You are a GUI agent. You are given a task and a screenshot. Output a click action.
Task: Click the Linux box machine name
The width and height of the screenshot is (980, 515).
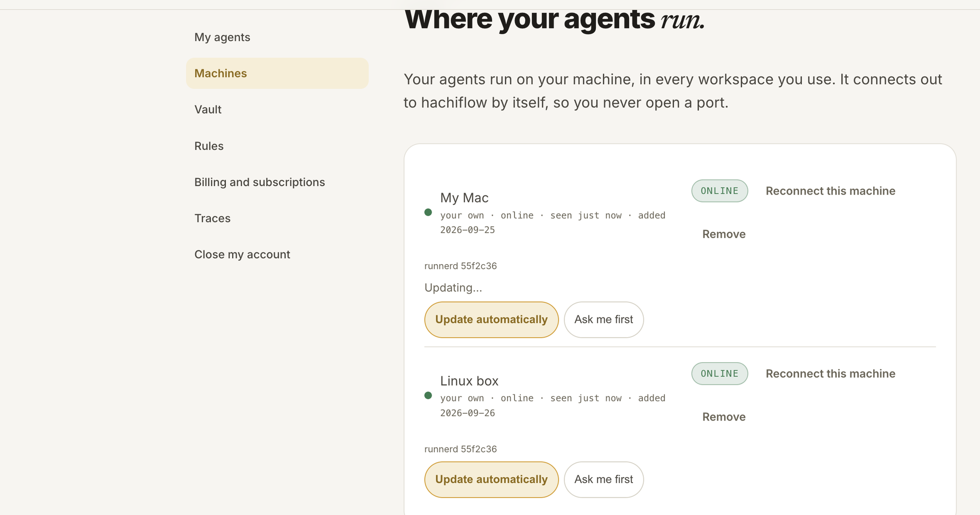pos(469,381)
